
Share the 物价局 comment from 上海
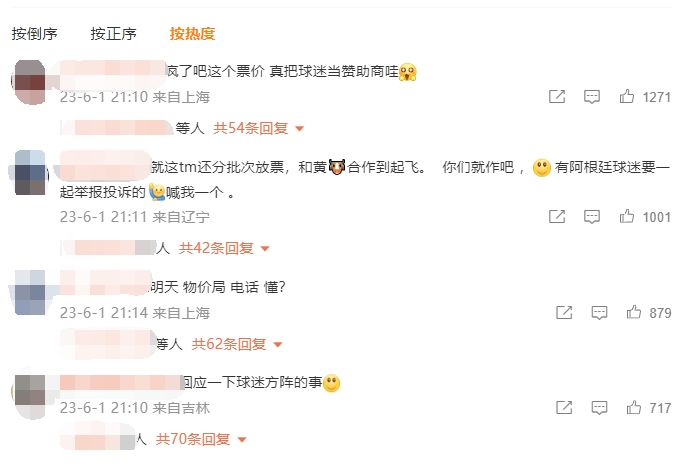click(x=564, y=312)
